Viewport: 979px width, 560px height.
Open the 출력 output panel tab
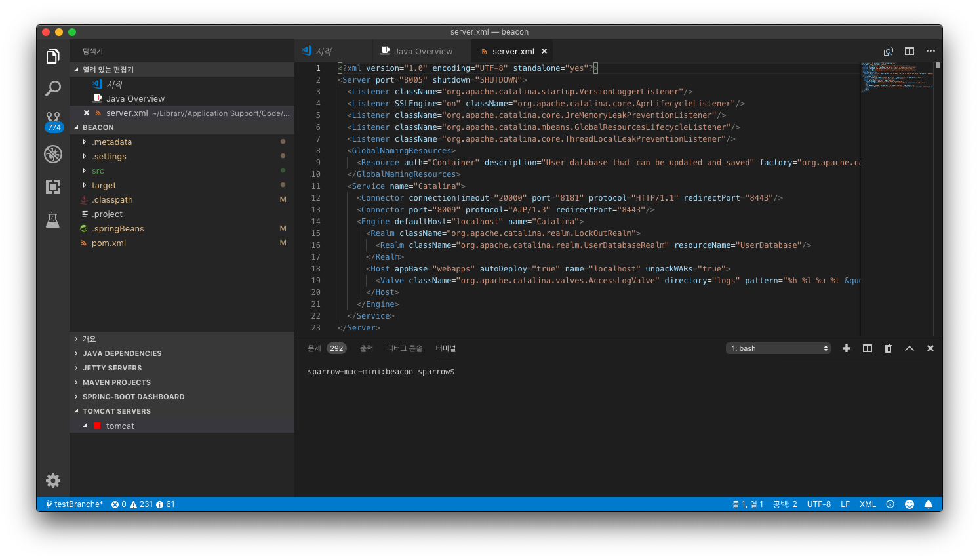point(367,348)
